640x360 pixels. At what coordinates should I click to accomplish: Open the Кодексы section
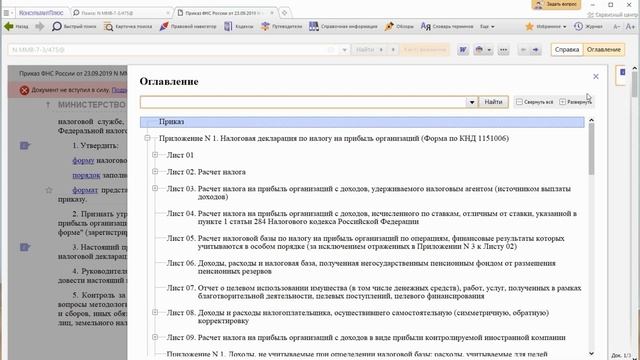pyautogui.click(x=239, y=27)
